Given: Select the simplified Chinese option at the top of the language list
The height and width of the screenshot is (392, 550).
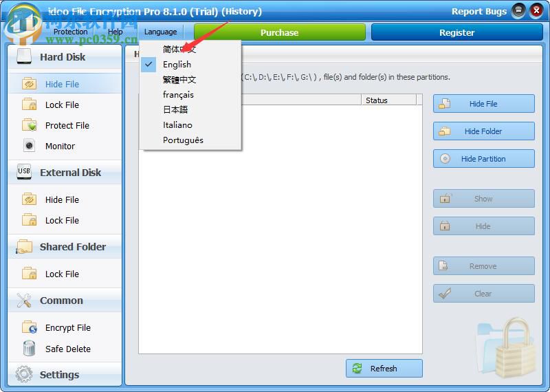Looking at the screenshot, I should (190, 50).
